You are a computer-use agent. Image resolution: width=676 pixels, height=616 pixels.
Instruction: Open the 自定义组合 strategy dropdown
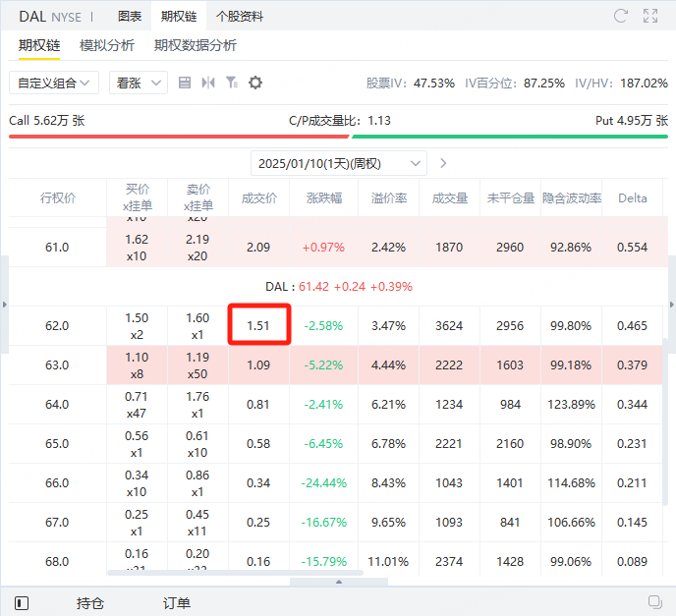click(54, 83)
